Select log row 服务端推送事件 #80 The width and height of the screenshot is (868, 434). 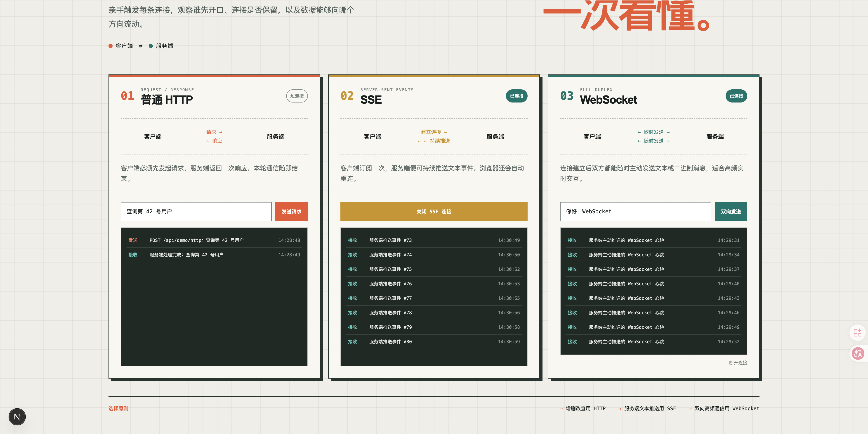(x=434, y=342)
